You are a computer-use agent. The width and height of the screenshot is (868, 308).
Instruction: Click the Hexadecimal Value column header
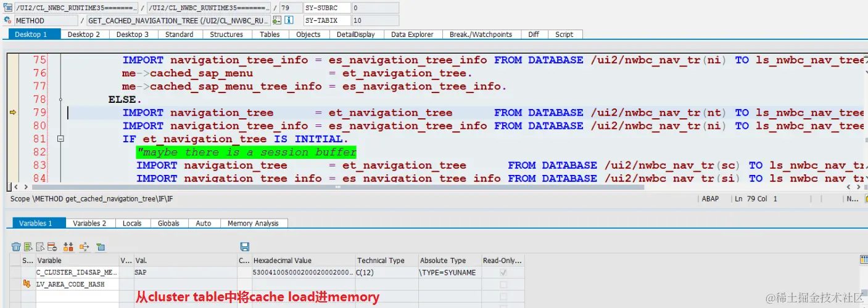coord(303,261)
